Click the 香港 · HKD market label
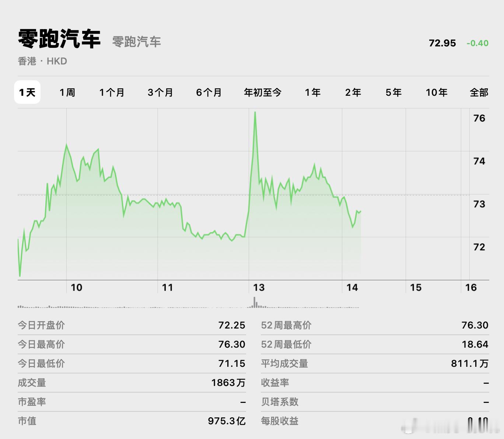This screenshot has height=439, width=504. tap(42, 61)
